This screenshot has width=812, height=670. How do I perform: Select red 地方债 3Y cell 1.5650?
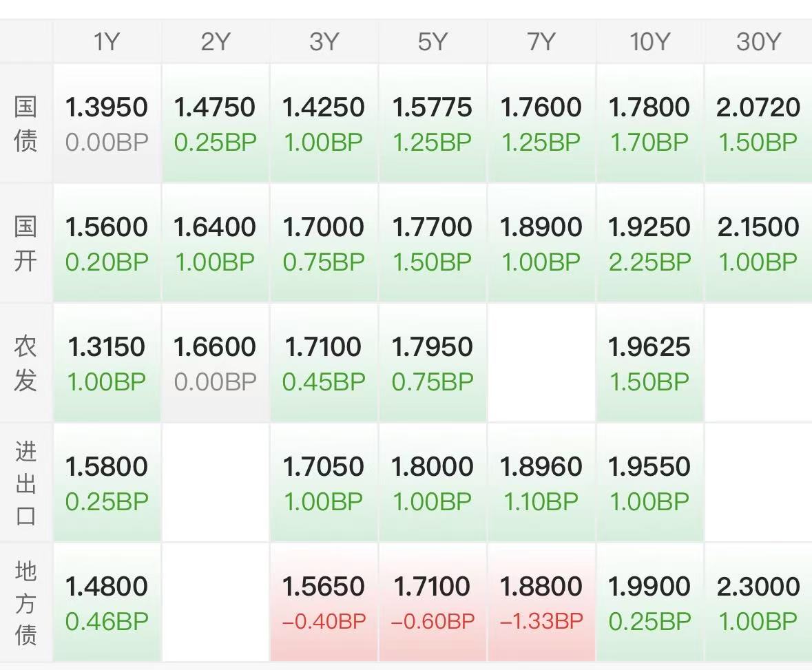click(x=324, y=603)
